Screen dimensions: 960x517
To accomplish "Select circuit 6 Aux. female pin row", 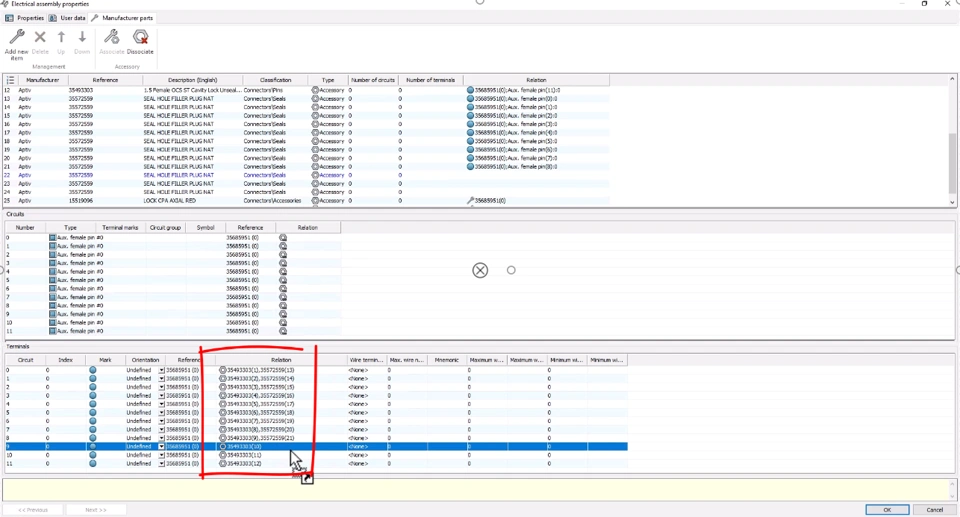I will [x=173, y=289].
